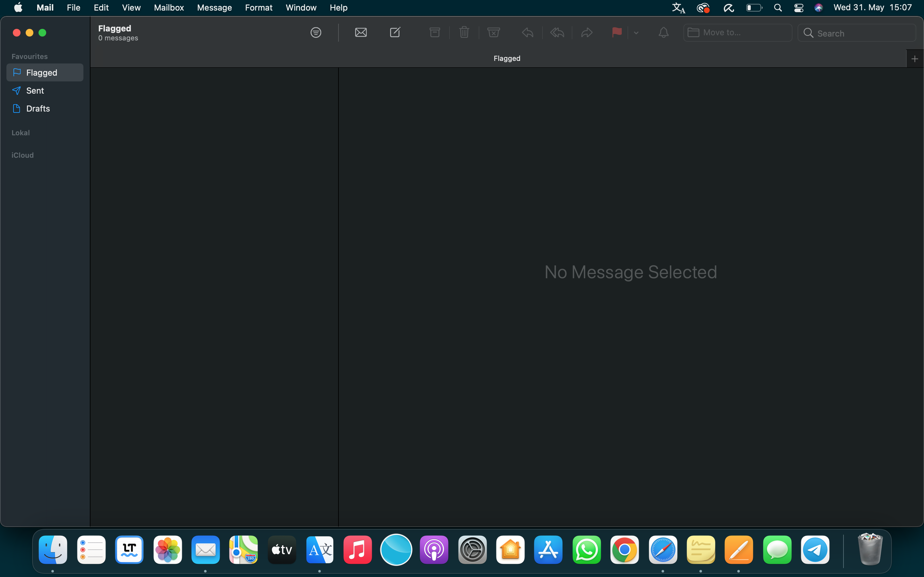Click the Junk mail icon
924x577 pixels.
pyautogui.click(x=494, y=32)
